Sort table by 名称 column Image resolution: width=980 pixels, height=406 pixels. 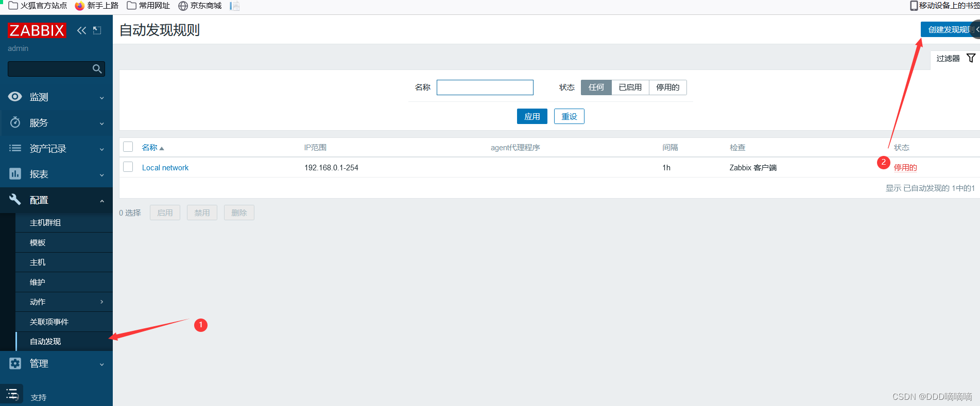[x=149, y=148]
